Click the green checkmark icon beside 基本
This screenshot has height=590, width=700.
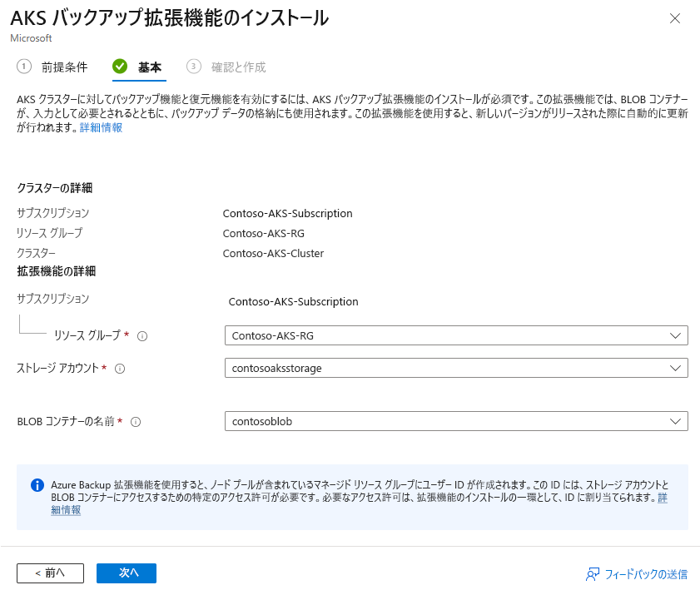(x=120, y=67)
